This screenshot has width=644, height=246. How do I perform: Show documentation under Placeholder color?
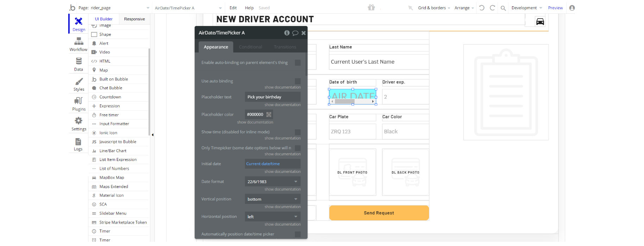(255, 122)
